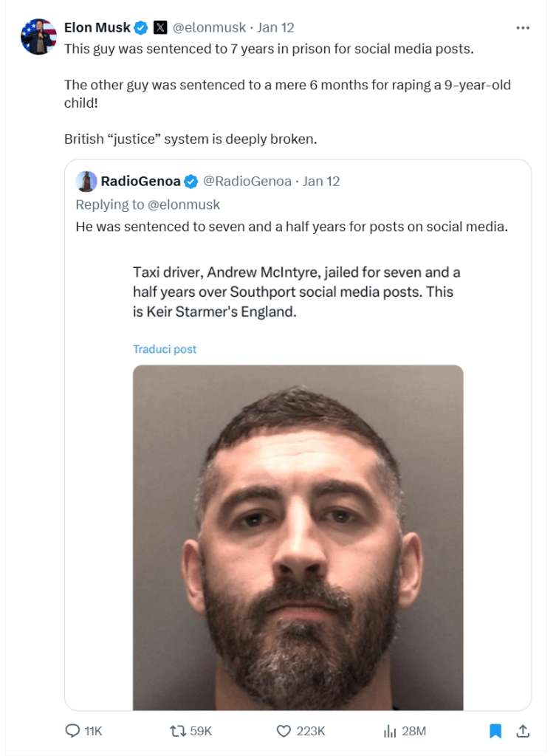Click the quoted RadioGenoa post text
The width and height of the screenshot is (556, 756).
[x=292, y=227]
